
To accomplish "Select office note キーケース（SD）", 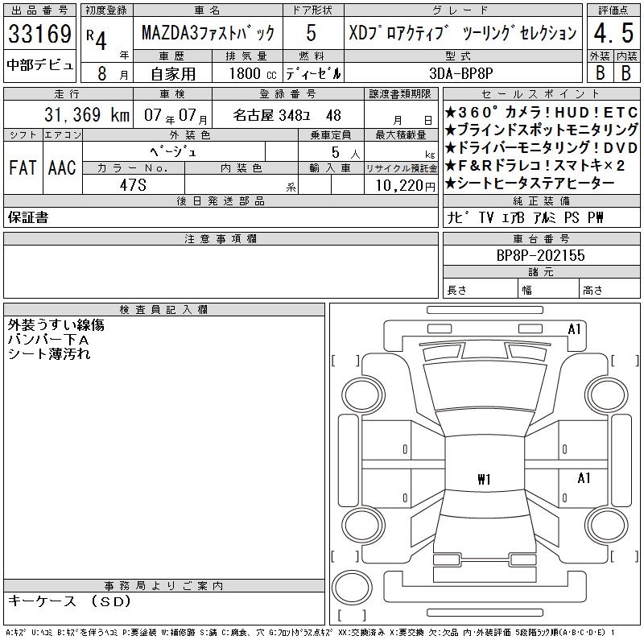I will click(x=69, y=601).
